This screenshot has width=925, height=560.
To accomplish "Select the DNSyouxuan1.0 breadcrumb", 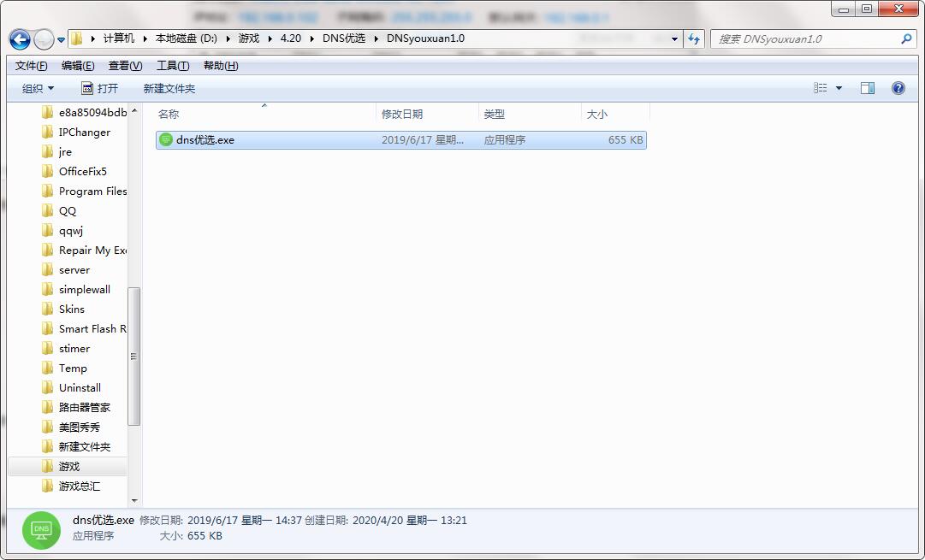I will tap(425, 38).
